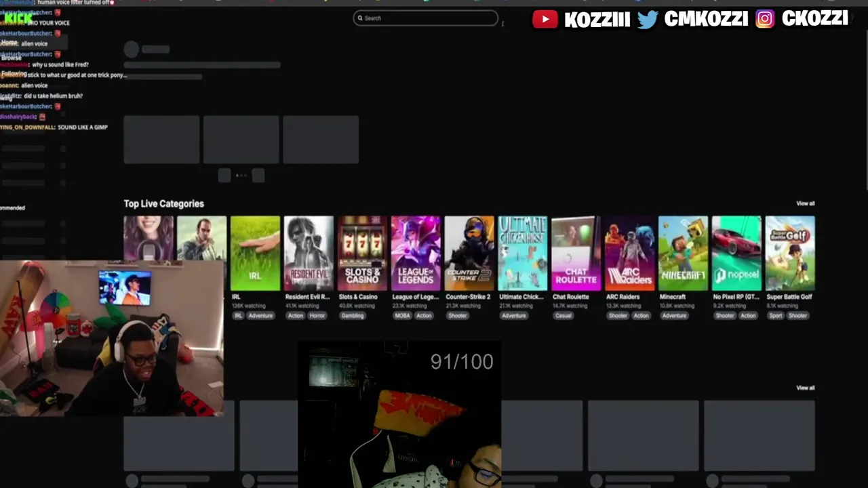Select the Shooter tag under No Pixel RP
868x488 pixels.
[x=725, y=316]
